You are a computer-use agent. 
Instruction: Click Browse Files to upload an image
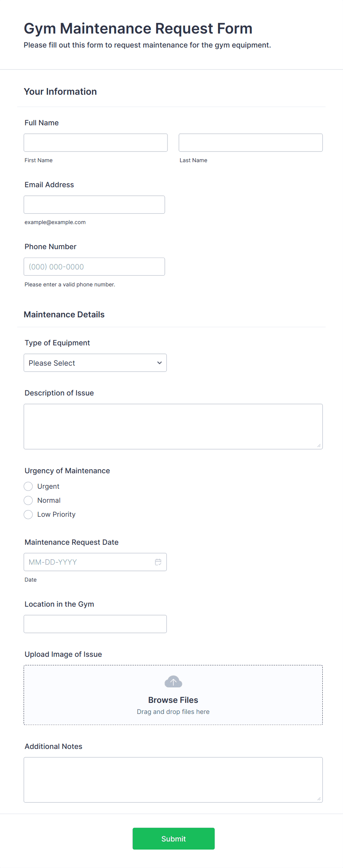coord(173,700)
